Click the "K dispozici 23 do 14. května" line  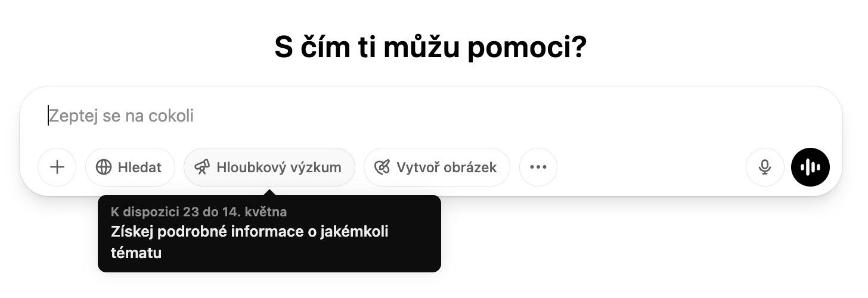[x=199, y=212]
